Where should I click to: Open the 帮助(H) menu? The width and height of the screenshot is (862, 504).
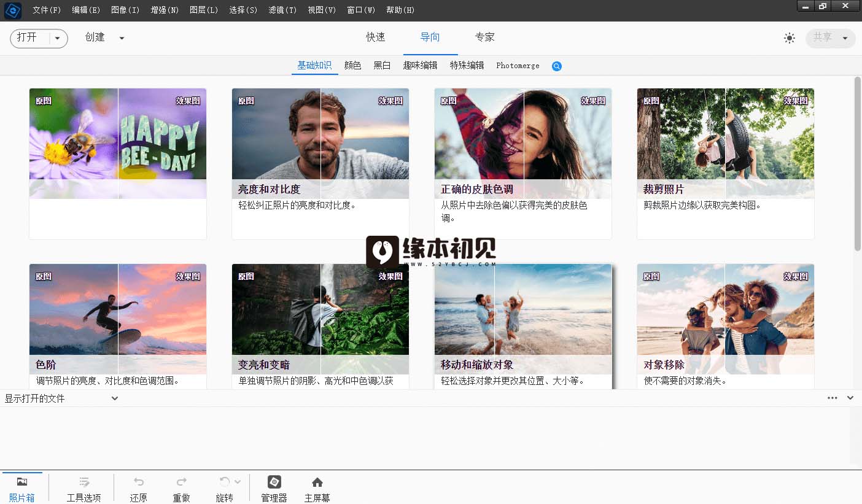400,10
